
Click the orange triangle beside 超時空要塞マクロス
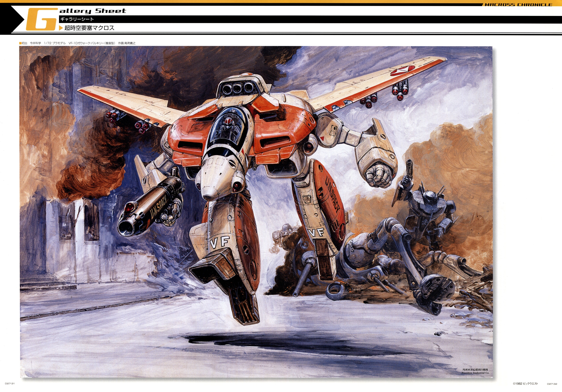(x=61, y=28)
